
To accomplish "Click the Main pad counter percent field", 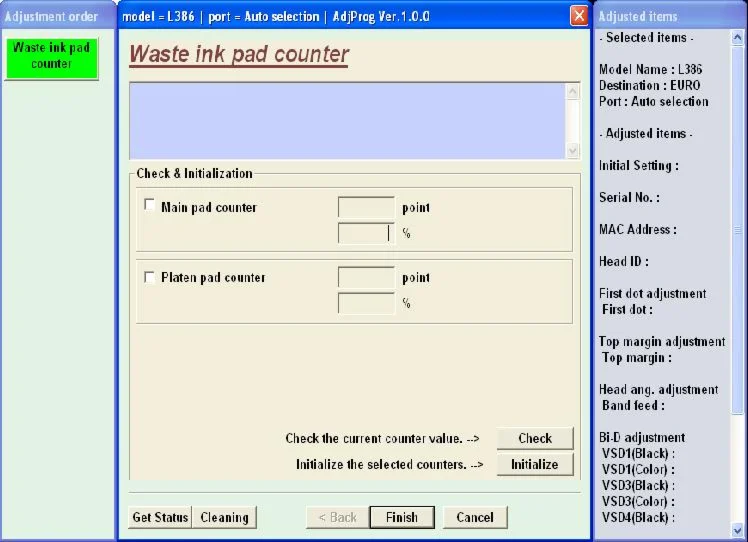I will 366,233.
